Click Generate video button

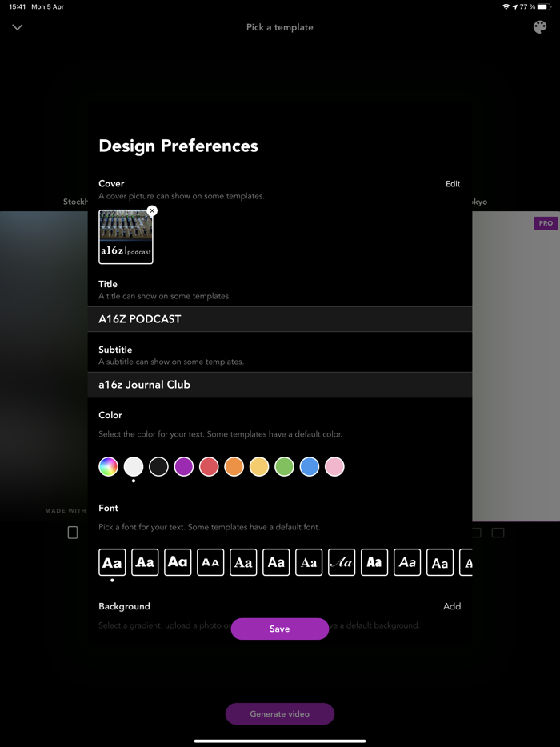280,713
